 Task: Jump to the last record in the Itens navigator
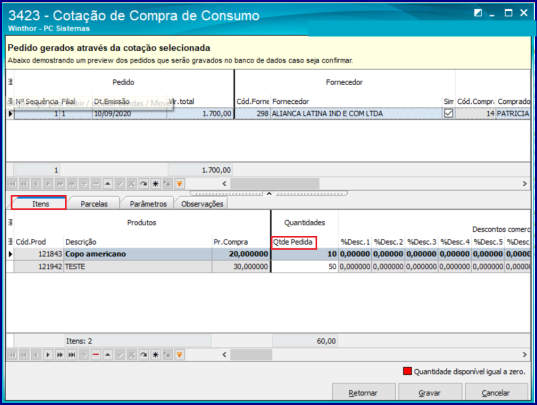[72, 355]
